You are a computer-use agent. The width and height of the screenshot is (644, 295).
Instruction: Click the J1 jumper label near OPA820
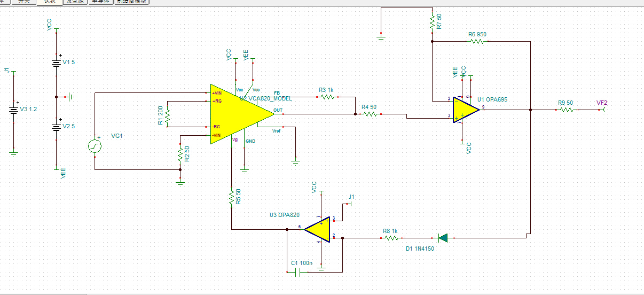(351, 197)
